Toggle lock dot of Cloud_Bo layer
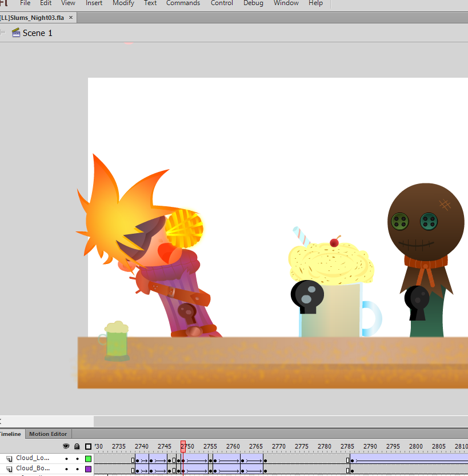Image resolution: width=468 pixels, height=476 pixels. pyautogui.click(x=77, y=469)
